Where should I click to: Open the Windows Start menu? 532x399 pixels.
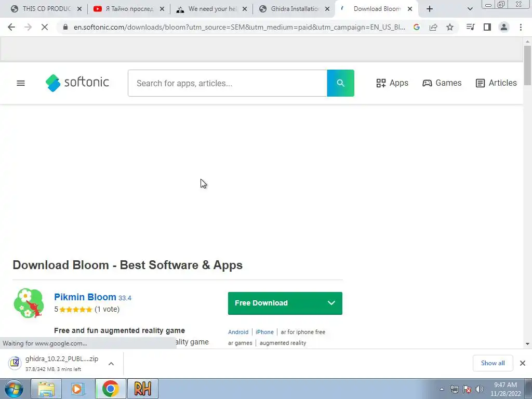[x=14, y=389]
